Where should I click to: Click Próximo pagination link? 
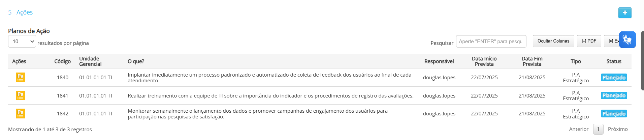pyautogui.click(x=618, y=129)
